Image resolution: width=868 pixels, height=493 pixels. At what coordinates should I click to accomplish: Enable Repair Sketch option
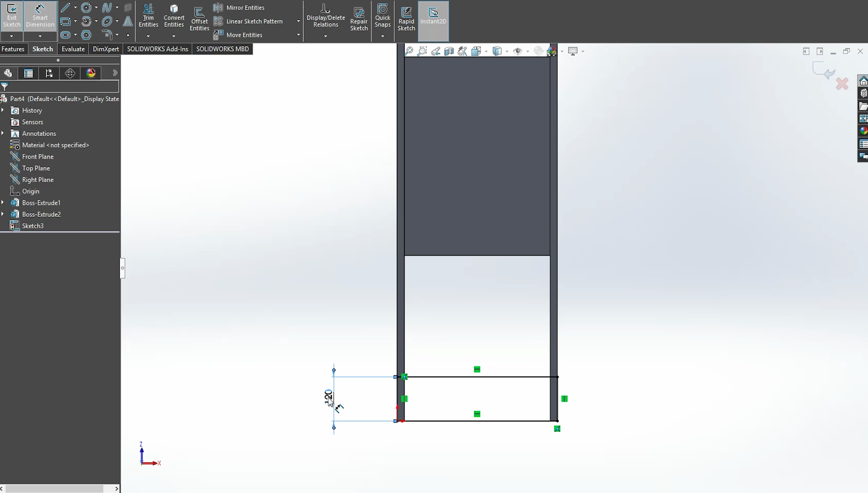(x=359, y=18)
